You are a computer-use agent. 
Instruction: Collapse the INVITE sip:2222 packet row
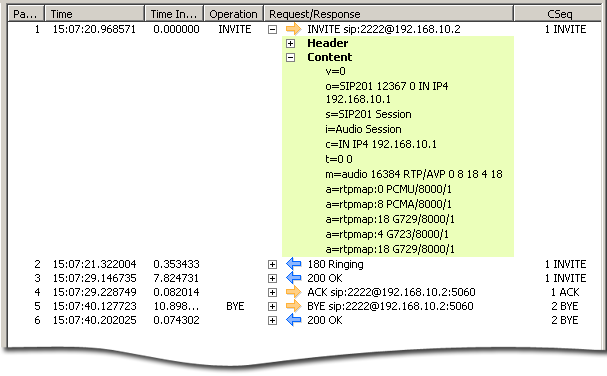pos(273,29)
